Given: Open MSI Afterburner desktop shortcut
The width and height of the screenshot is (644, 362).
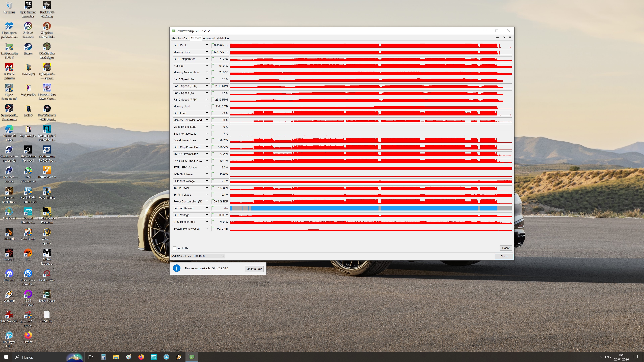Looking at the screenshot, I should pos(28,171).
